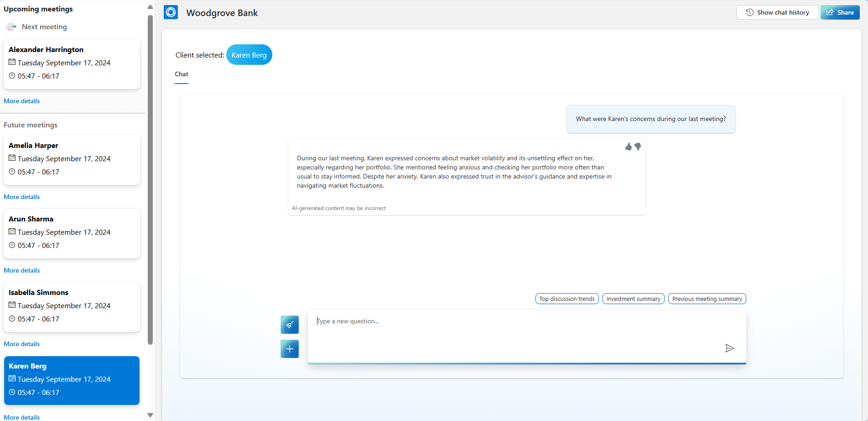Select the Previous meeting summary suggestion
The image size is (868, 421).
pos(707,299)
